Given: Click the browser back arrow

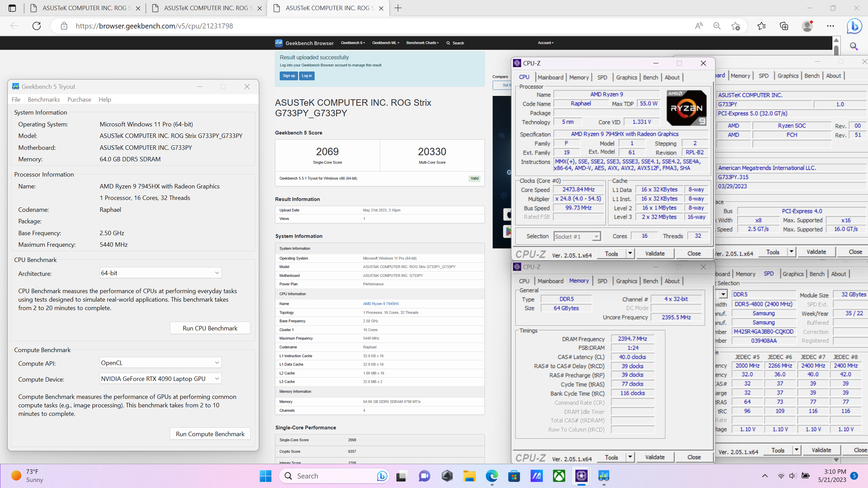Looking at the screenshot, I should point(14,26).
